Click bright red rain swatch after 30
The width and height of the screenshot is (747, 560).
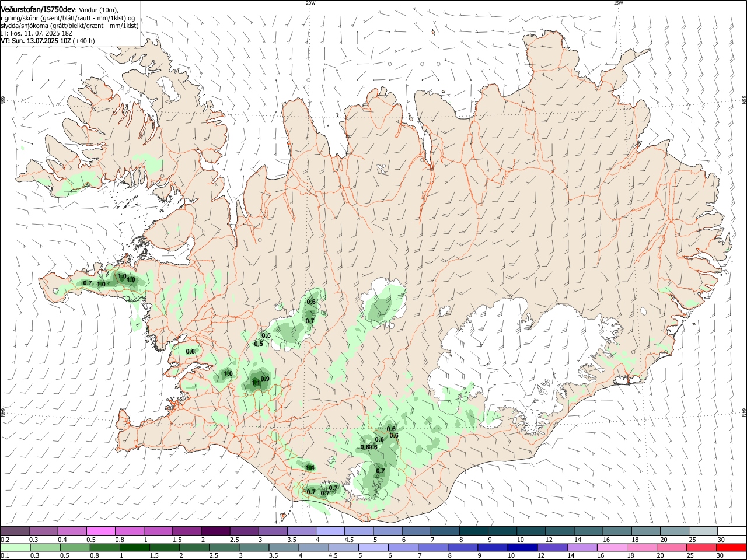click(731, 547)
